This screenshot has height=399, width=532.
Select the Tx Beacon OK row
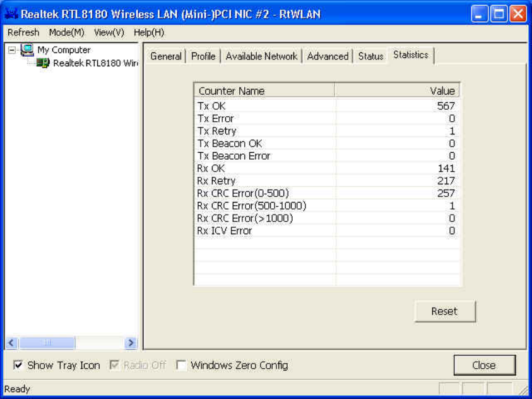tap(327, 143)
